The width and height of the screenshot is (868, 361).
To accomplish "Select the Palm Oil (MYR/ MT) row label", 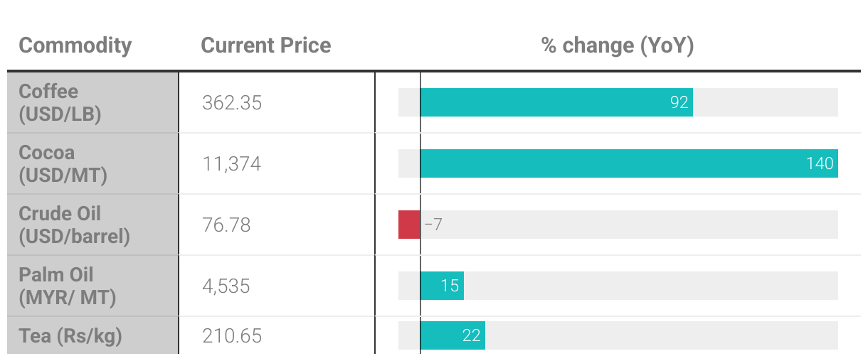I will (67, 286).
